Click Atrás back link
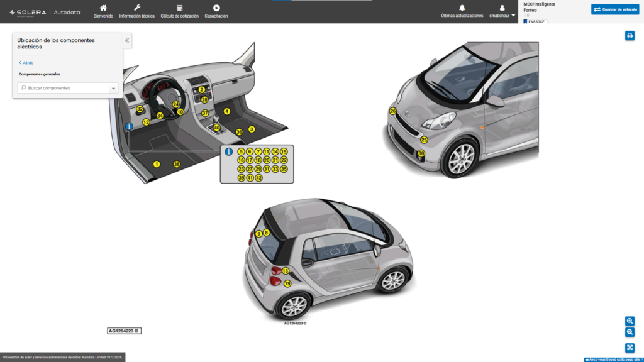 click(26, 63)
